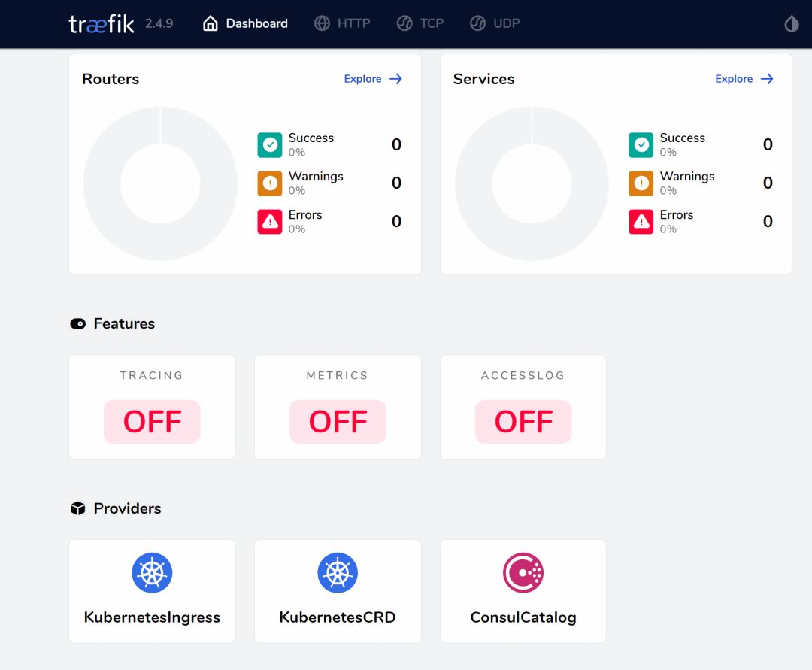Click the version number 2.4.9

(x=159, y=23)
